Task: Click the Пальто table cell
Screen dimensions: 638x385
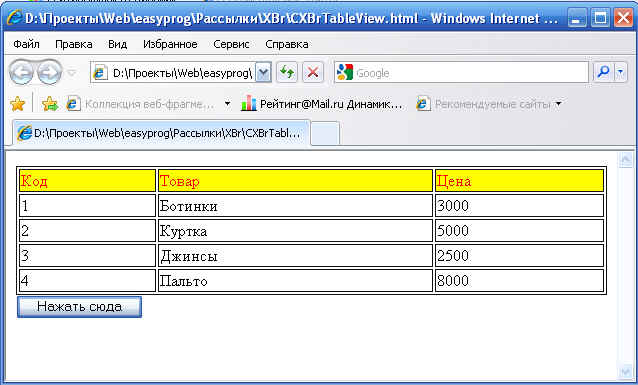Action: coord(295,280)
